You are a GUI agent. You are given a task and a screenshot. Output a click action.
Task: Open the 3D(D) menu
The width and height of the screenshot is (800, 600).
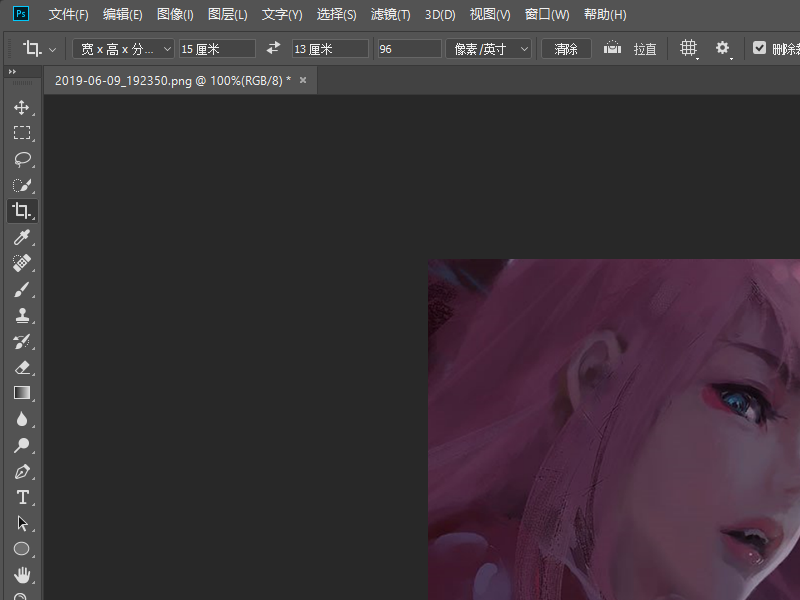[440, 15]
